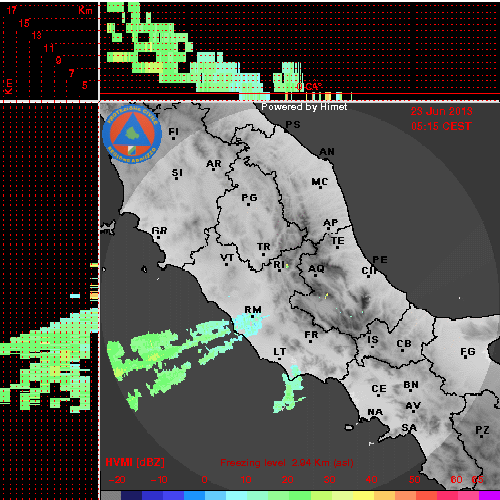The width and height of the screenshot is (500, 500).
Task: Click the VT city label on map
Action: [x=227, y=257]
